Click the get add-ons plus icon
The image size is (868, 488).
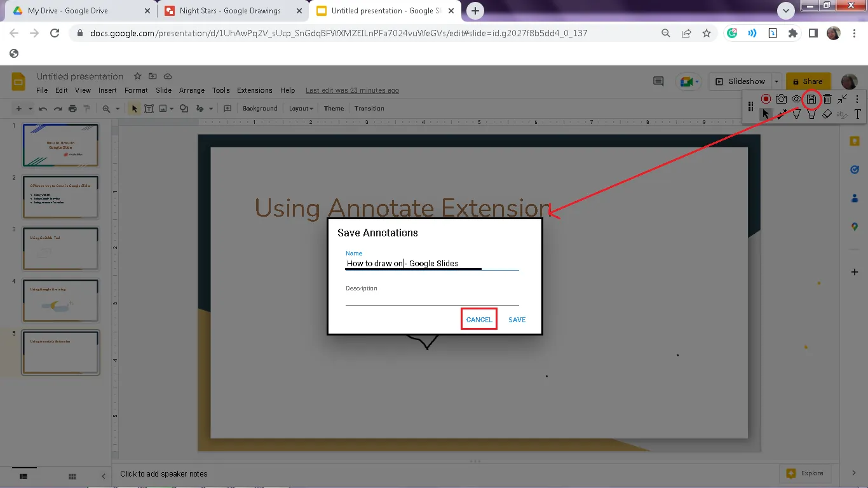[855, 272]
